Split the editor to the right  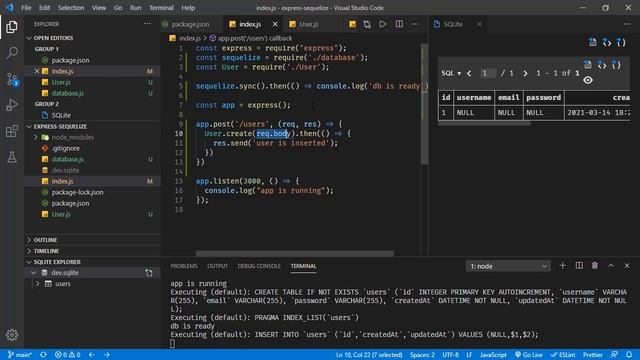click(399, 24)
